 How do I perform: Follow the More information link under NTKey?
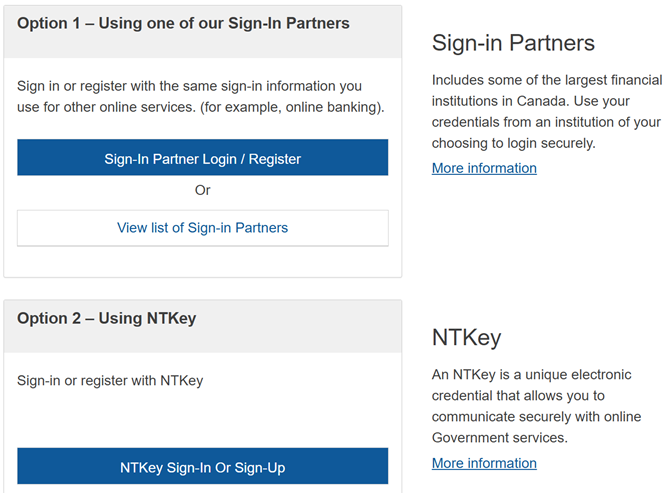[x=484, y=463]
